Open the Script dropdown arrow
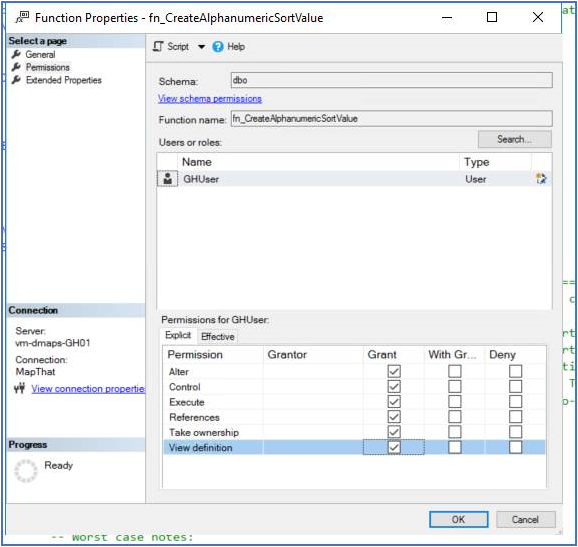 tap(201, 47)
